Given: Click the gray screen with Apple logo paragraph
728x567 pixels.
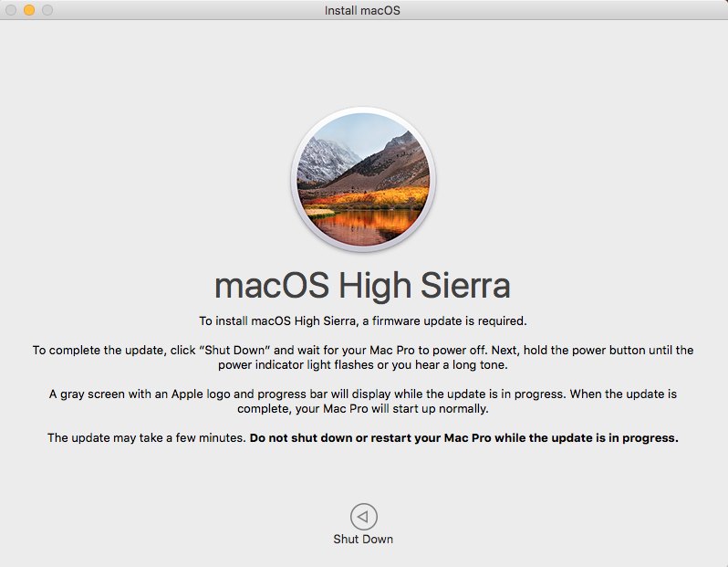Looking at the screenshot, I should pos(363,401).
